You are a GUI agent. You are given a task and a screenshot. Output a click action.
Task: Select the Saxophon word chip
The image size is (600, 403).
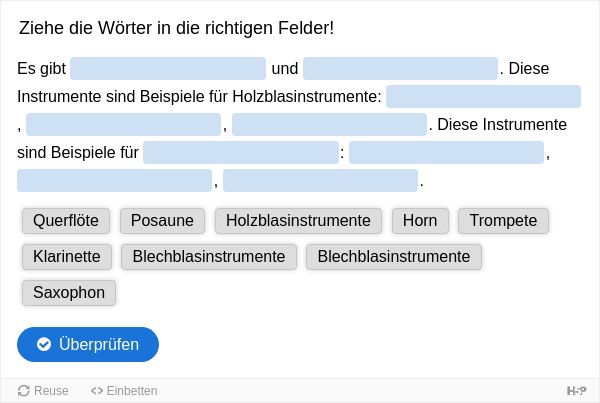[69, 293]
